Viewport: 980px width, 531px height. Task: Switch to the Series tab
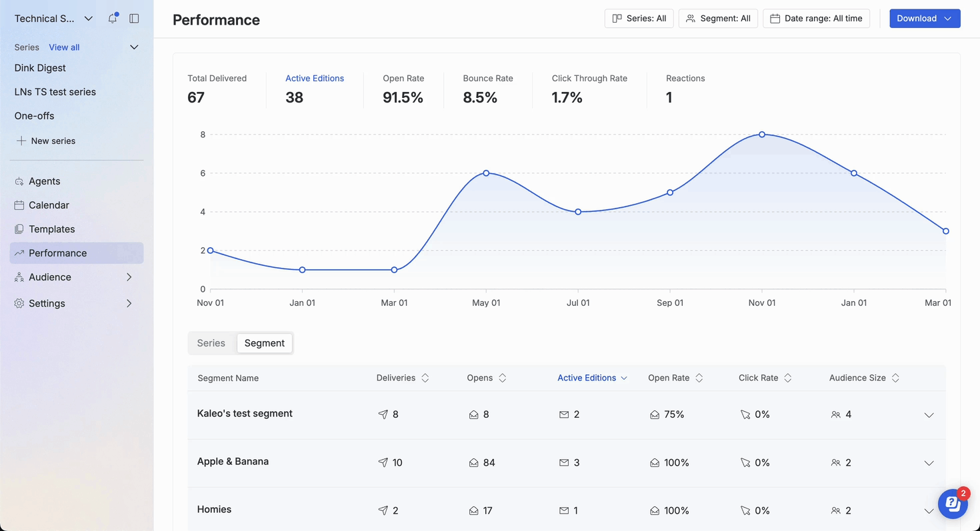pyautogui.click(x=211, y=343)
